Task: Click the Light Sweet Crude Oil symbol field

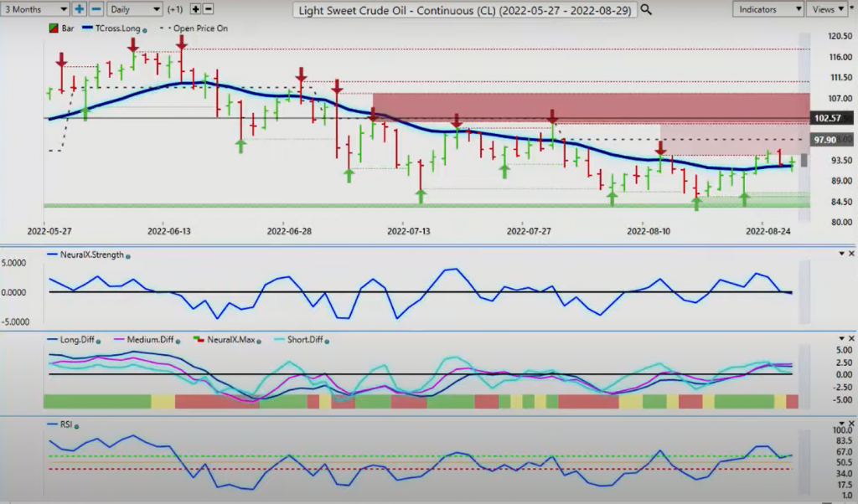Action: pyautogui.click(x=465, y=10)
